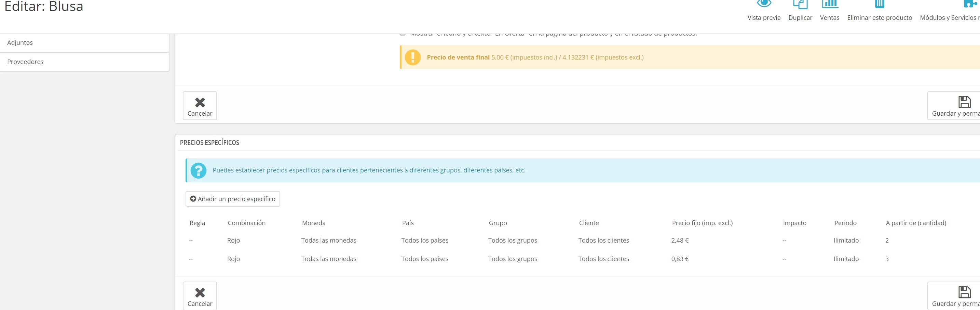Click the Grupo column header
This screenshot has width=980, height=310.
pos(498,223)
